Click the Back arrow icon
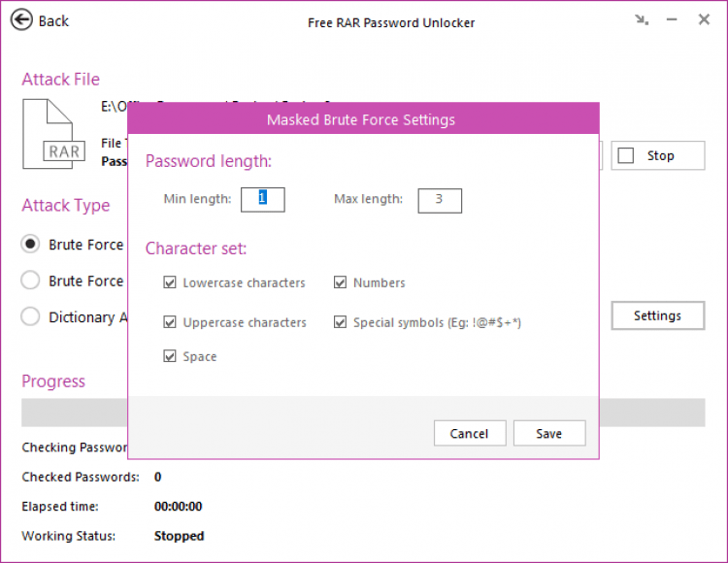Screen dimensions: 728x563 coord(22,20)
